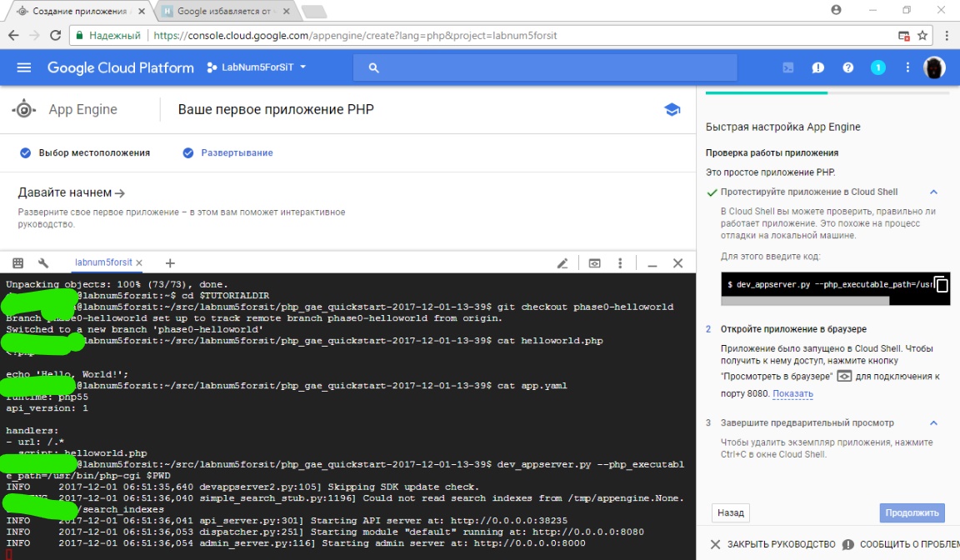This screenshot has height=560, width=960.
Task: Open the help question mark icon
Action: (x=848, y=67)
